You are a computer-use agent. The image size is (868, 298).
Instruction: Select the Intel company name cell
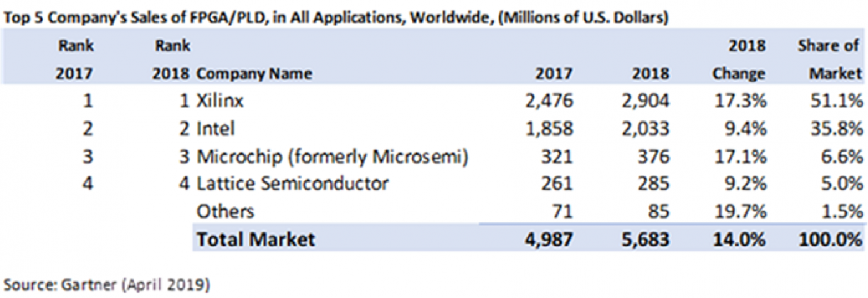(x=215, y=129)
